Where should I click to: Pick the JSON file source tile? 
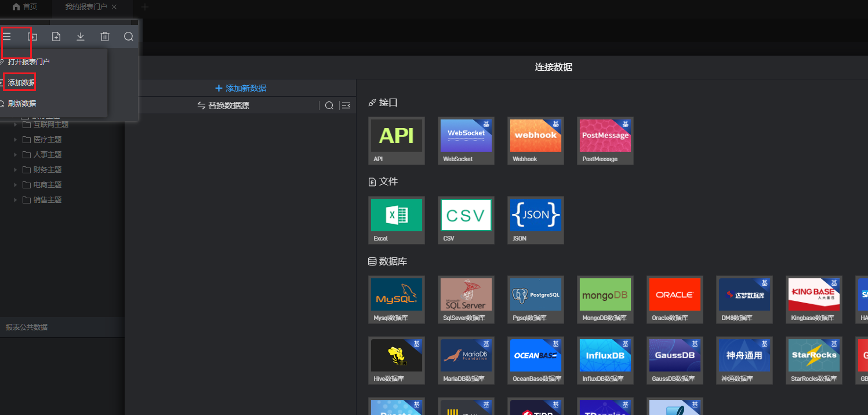point(536,220)
